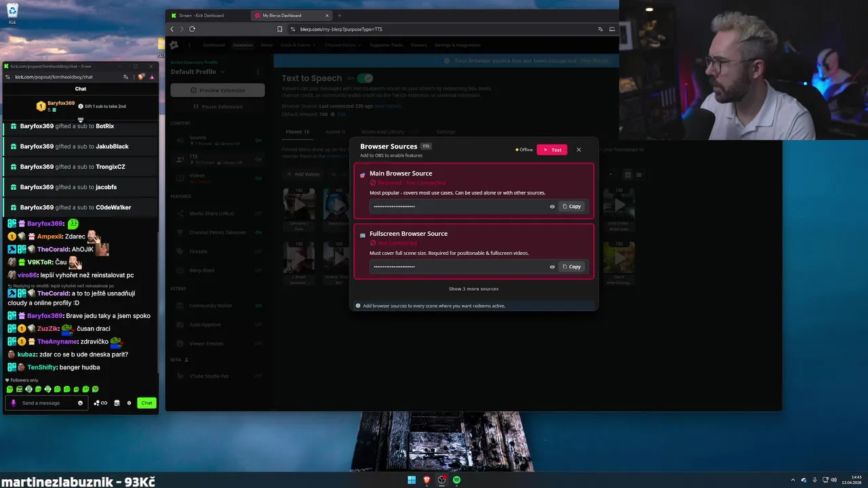Bookmark the Blerp page

pos(279,29)
